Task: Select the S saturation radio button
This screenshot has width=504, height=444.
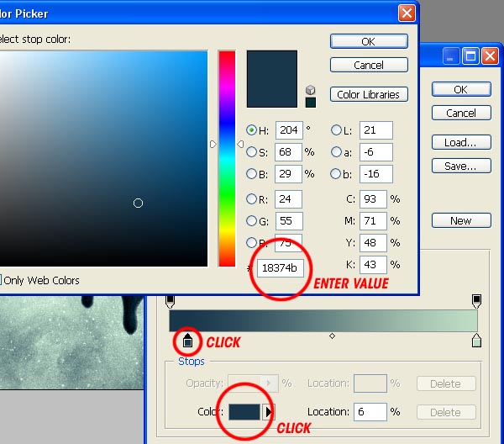Action: 251,152
